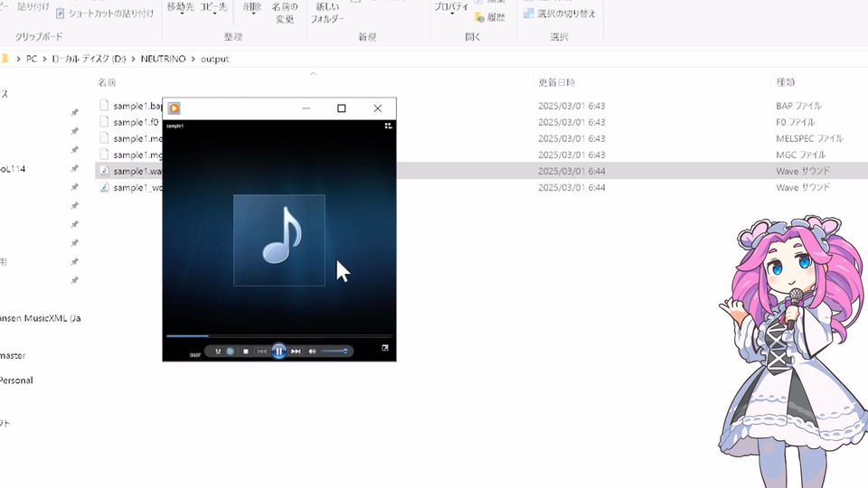Viewport: 868px width, 488px height.
Task: Expand chevron after PC breadcrumb
Action: click(44, 59)
